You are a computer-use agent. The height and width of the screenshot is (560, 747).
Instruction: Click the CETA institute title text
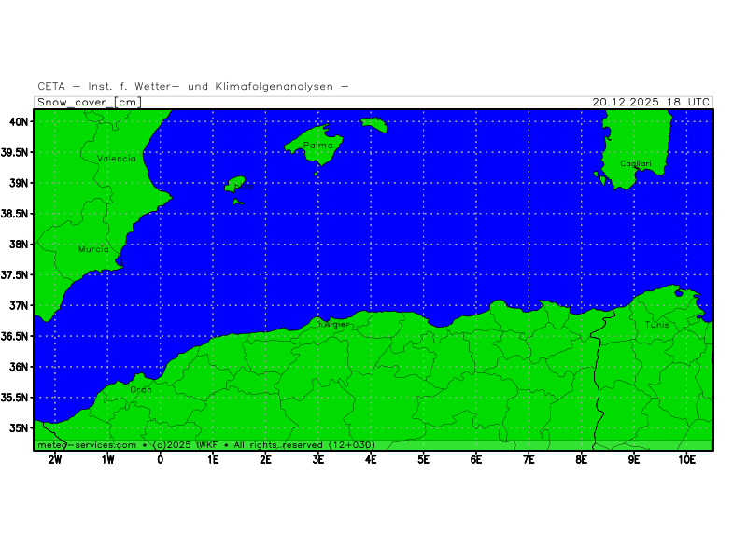[x=193, y=86]
